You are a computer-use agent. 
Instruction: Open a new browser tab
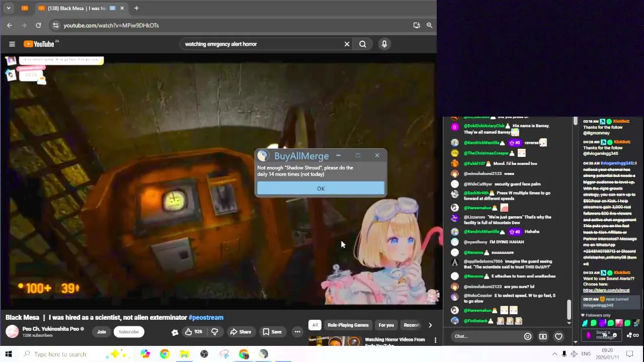tap(136, 8)
